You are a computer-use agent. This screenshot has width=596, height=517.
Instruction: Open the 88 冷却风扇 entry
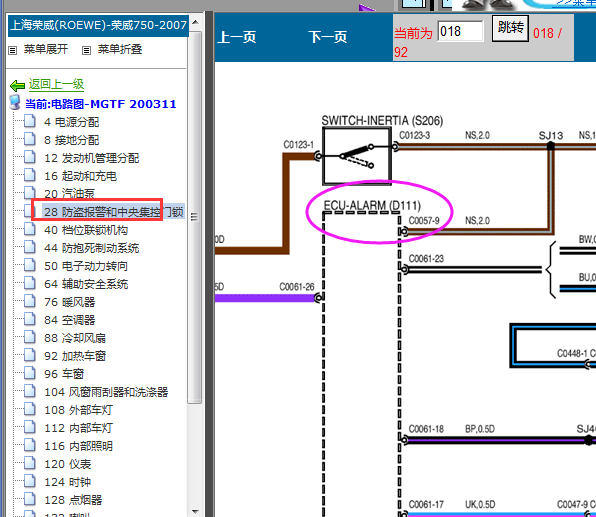tap(75, 338)
